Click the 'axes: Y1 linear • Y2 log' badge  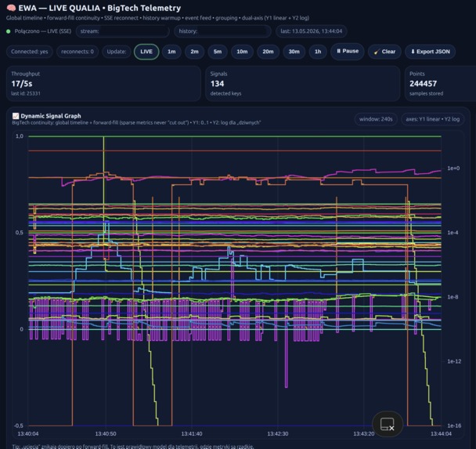click(433, 119)
